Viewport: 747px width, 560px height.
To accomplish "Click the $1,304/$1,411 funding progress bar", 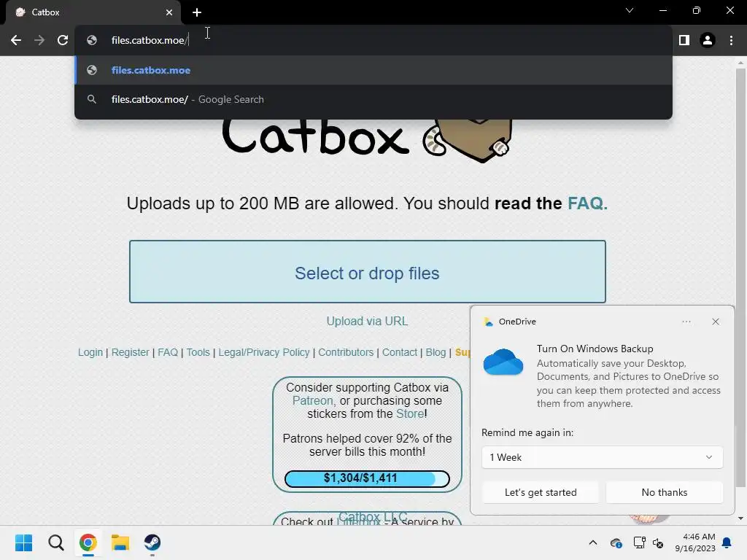I will tap(368, 478).
